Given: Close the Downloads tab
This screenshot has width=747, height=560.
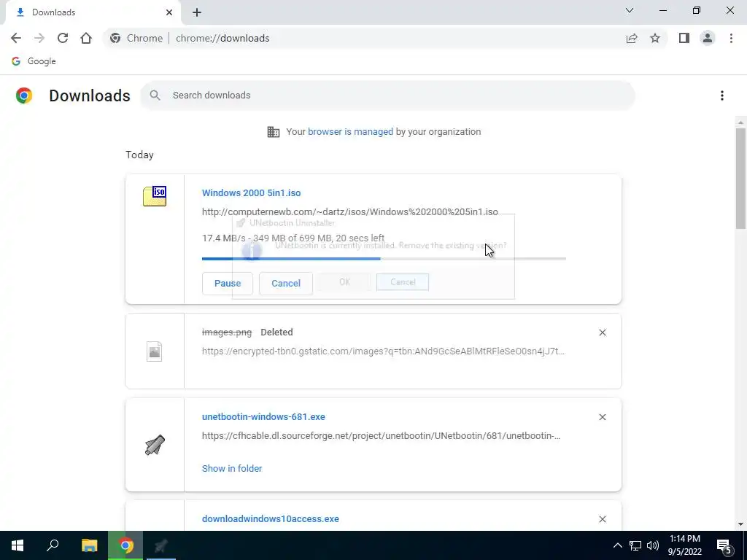Looking at the screenshot, I should pyautogui.click(x=169, y=12).
